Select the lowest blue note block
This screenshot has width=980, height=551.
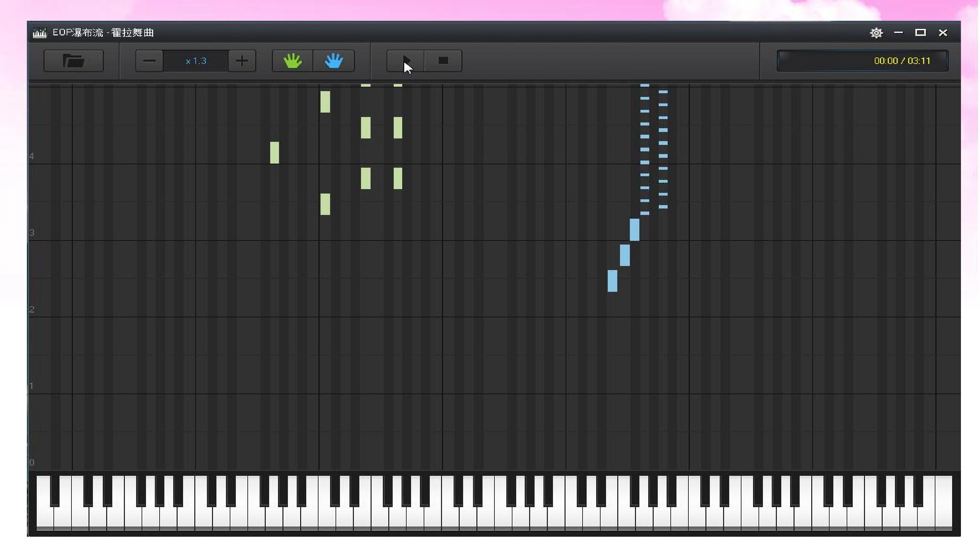point(612,281)
